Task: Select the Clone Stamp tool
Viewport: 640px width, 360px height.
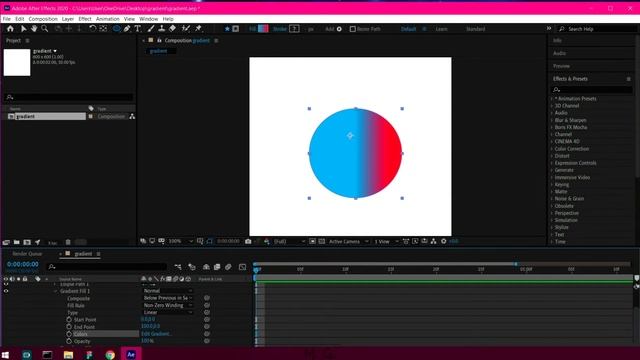Action: pyautogui.click(x=162, y=29)
